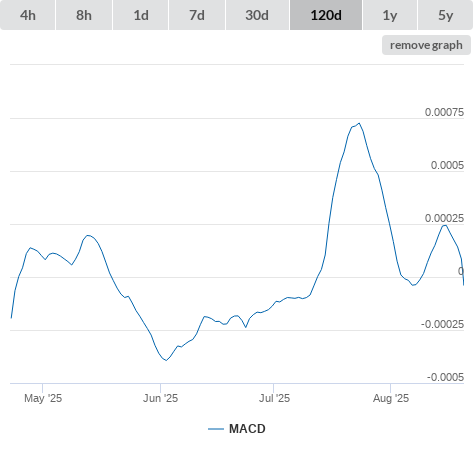Click the MACD peak near late July
474x455 pixels.
359,123
